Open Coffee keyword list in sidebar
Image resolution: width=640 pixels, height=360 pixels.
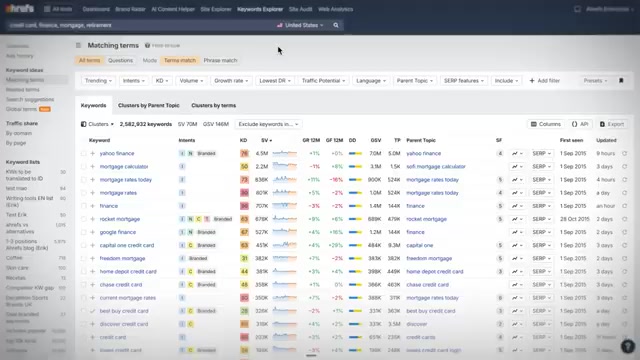click(x=14, y=258)
